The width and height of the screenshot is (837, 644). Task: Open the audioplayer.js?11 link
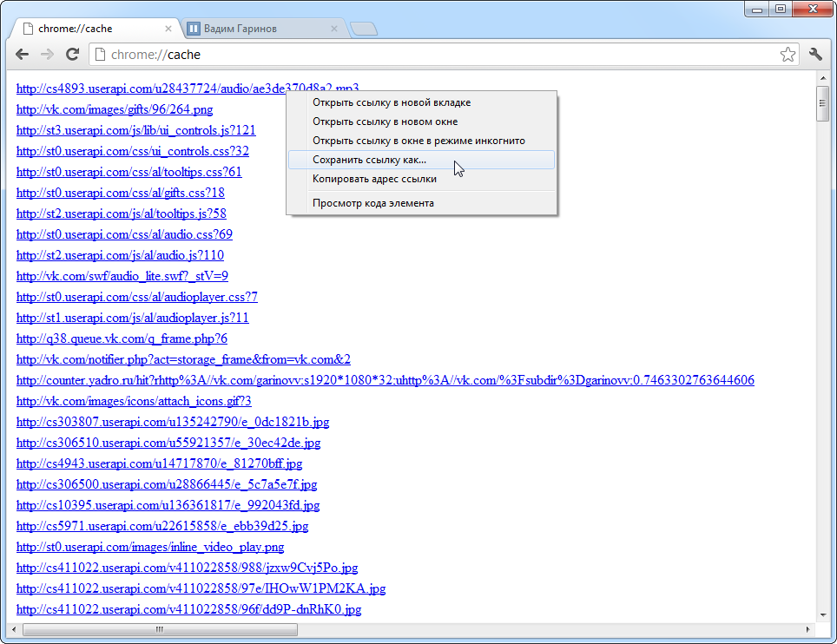pyautogui.click(x=132, y=318)
